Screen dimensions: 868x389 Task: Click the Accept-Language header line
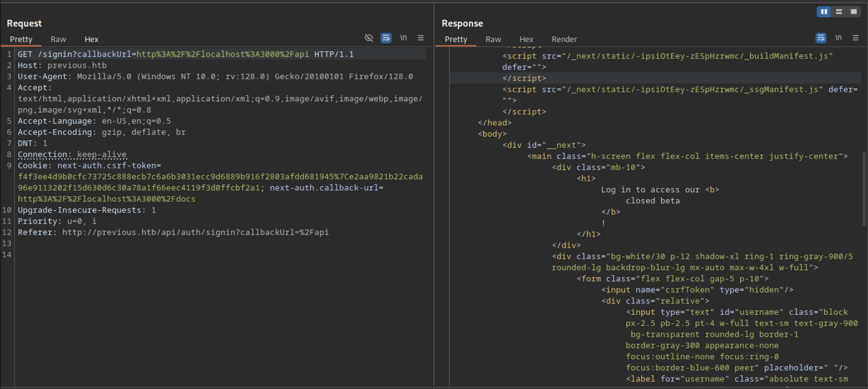(94, 121)
